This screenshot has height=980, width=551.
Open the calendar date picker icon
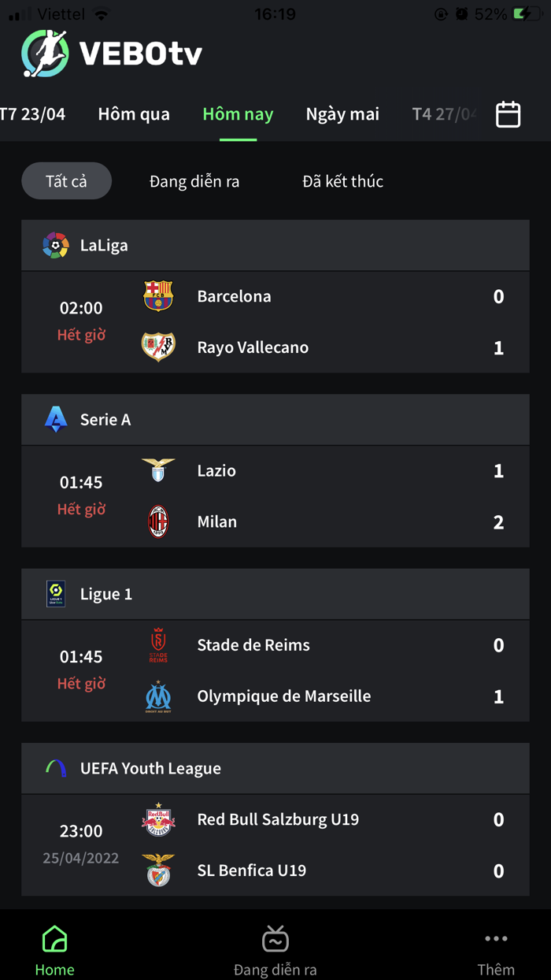508,115
